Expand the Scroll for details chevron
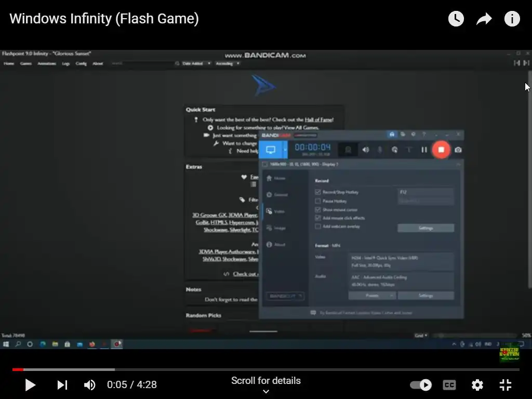Screen dimensions: 532x399 click(266, 392)
